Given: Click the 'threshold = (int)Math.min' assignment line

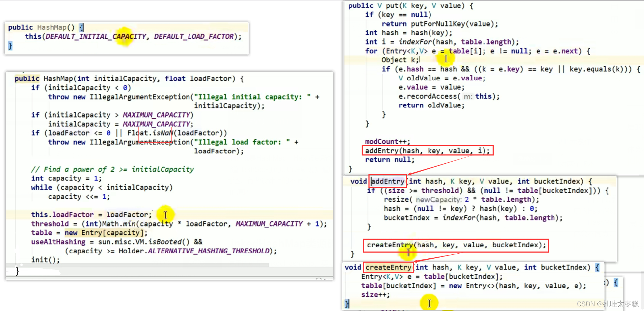Looking at the screenshot, I should (179, 224).
